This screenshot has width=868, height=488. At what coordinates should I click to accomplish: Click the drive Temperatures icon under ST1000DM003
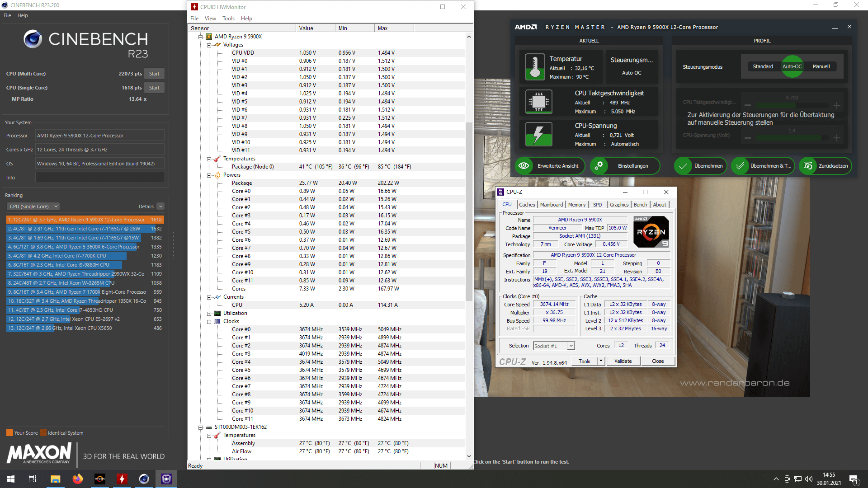click(x=217, y=435)
